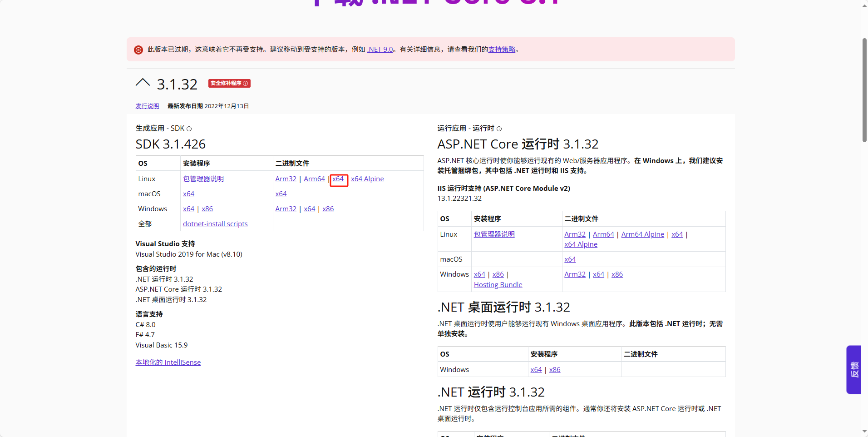868x437 pixels.
Task: Download SDK Windows x86 installer
Action: coord(207,209)
